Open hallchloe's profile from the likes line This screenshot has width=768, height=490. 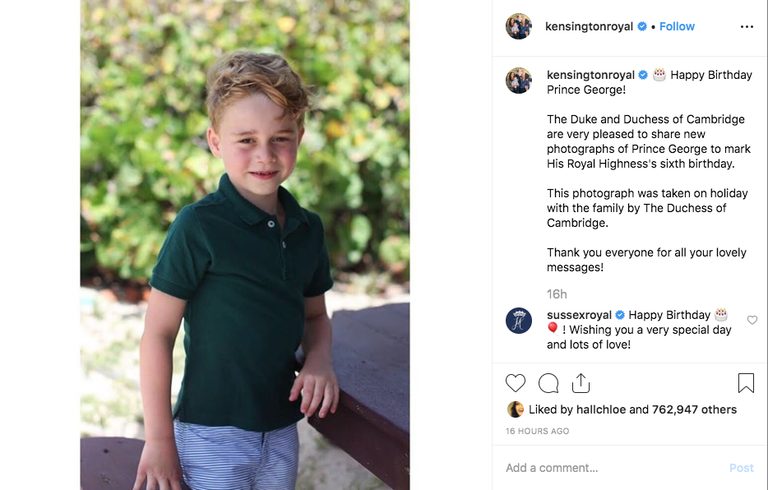click(599, 409)
